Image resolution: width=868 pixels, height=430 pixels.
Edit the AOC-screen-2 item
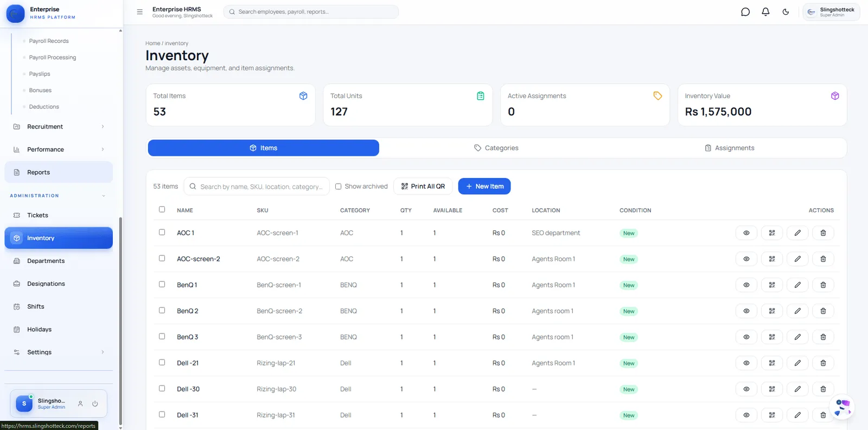pyautogui.click(x=797, y=259)
